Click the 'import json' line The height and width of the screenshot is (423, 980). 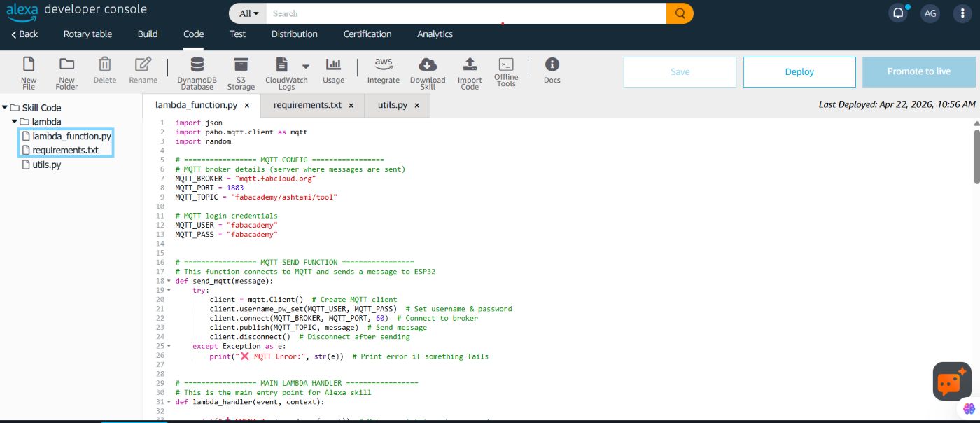199,123
